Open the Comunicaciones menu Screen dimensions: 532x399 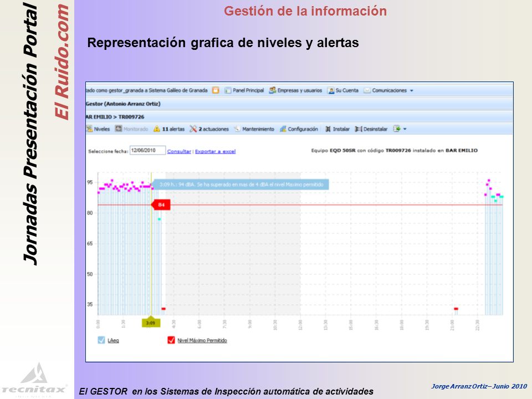389,90
